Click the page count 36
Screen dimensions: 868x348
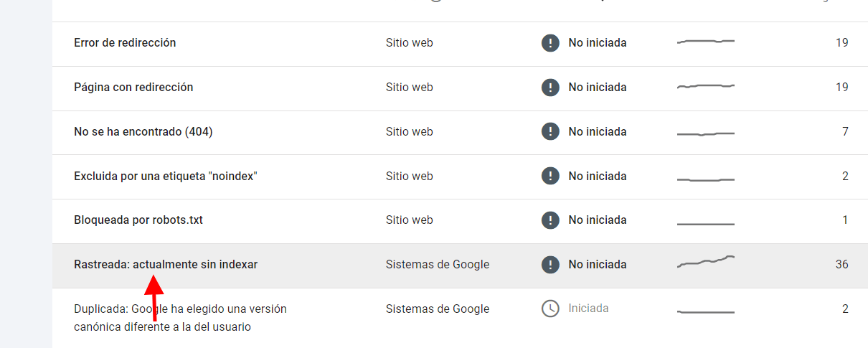(841, 265)
